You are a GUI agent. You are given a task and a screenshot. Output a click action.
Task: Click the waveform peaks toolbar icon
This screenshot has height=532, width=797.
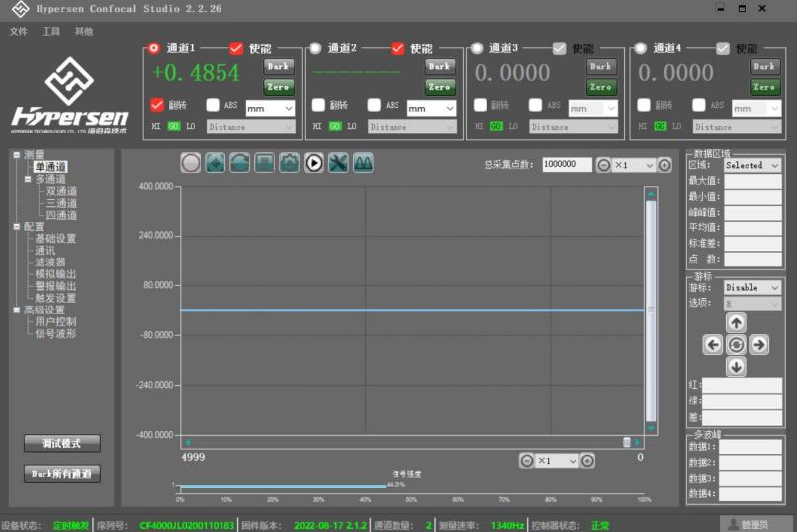[363, 163]
